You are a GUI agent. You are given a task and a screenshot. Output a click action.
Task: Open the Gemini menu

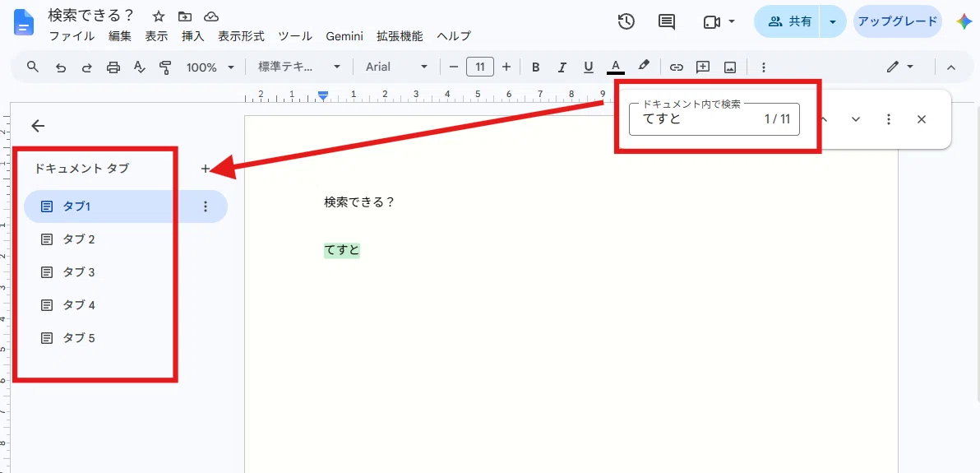coord(344,35)
